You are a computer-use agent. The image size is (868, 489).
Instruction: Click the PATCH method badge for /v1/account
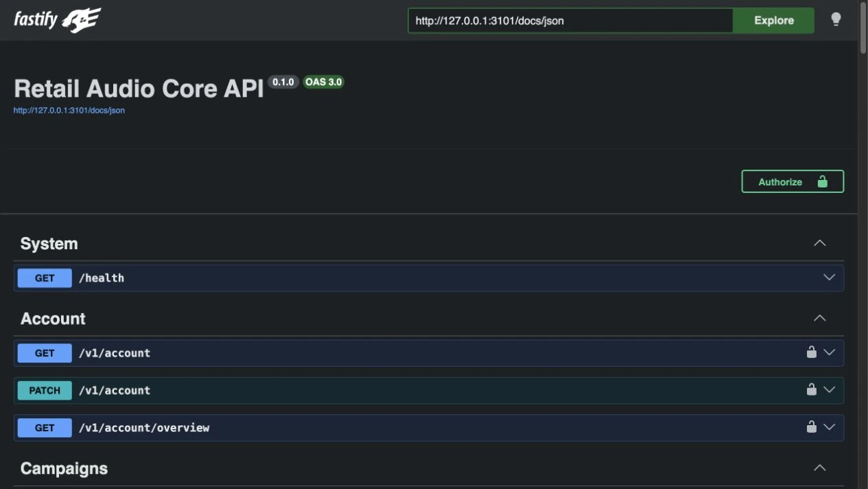[45, 390]
